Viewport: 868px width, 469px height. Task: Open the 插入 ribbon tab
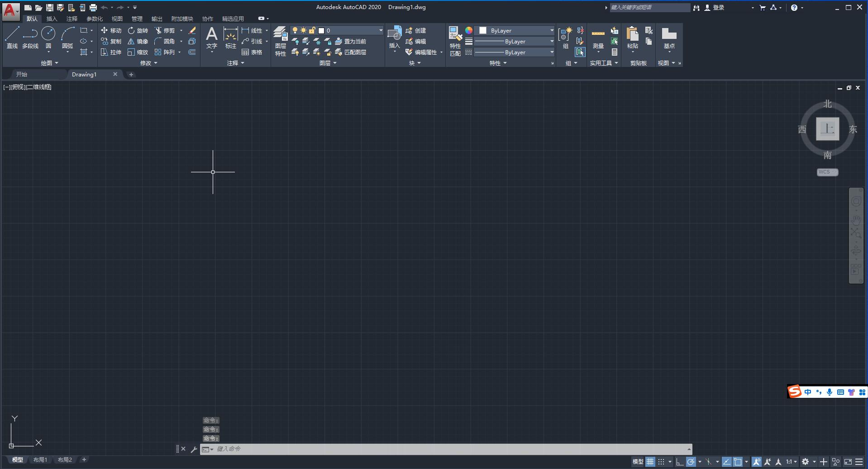pos(52,19)
